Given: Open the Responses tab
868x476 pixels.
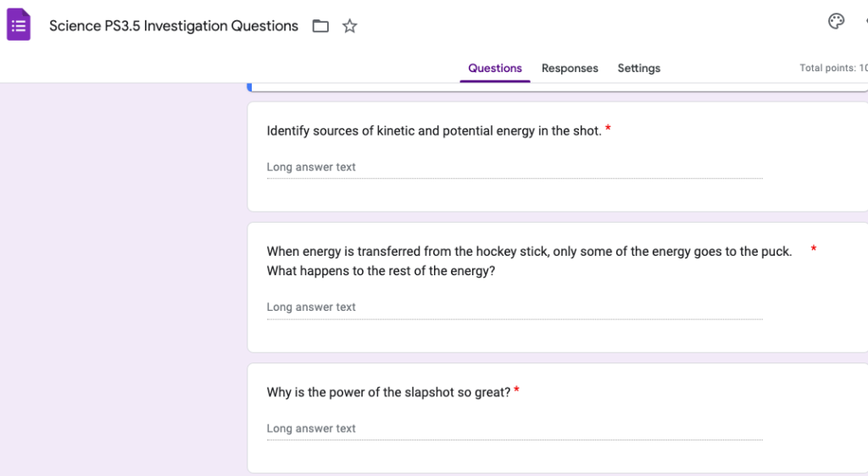Looking at the screenshot, I should 570,69.
